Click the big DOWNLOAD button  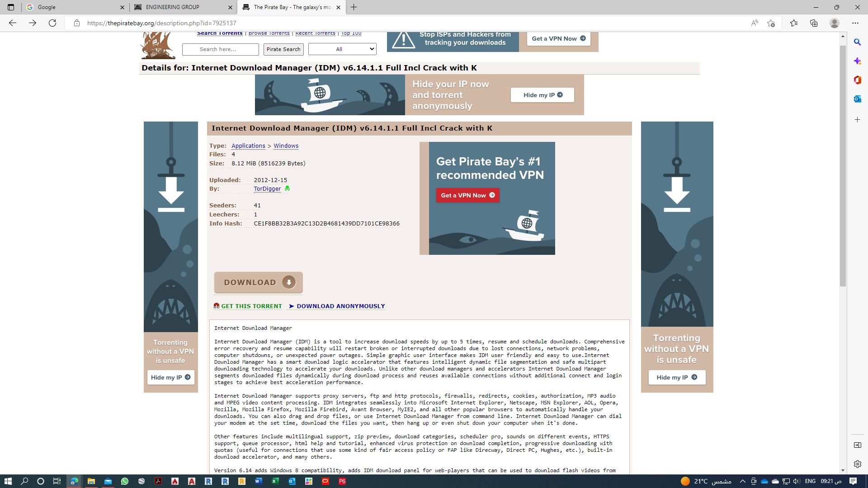click(x=258, y=282)
